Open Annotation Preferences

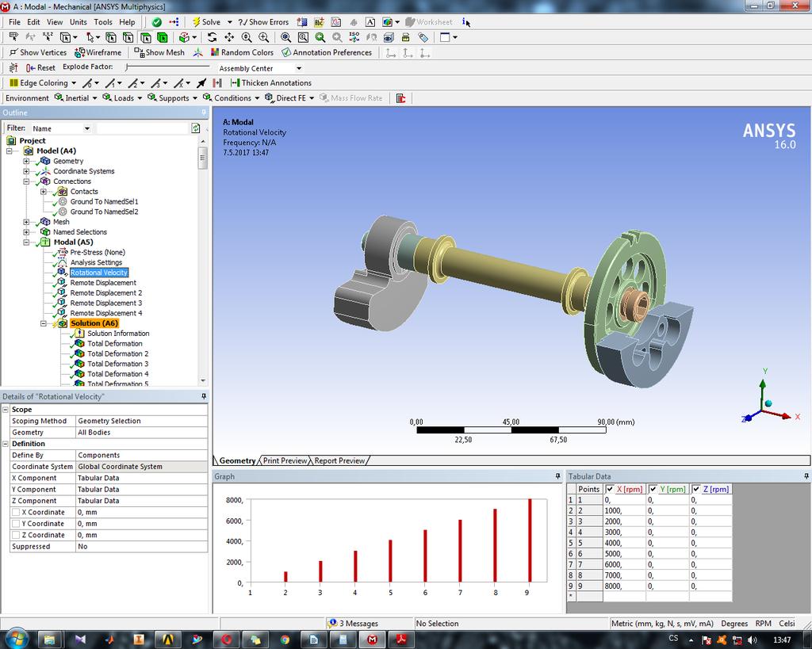click(327, 52)
